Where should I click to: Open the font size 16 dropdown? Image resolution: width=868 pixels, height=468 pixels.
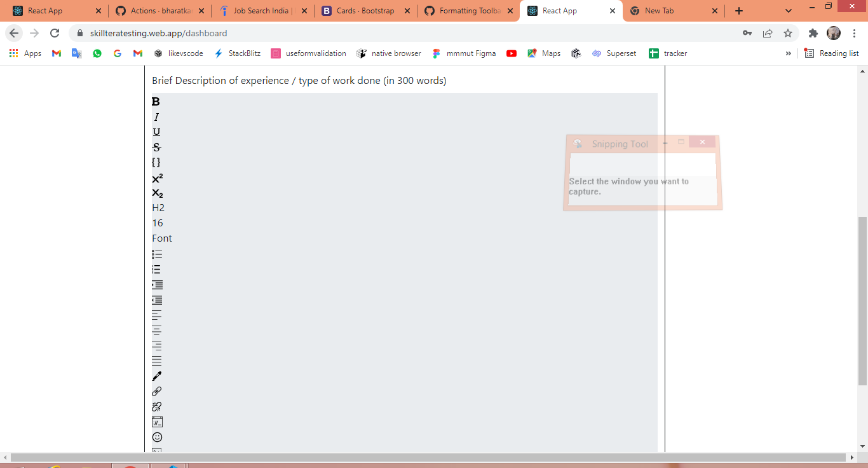(x=156, y=223)
